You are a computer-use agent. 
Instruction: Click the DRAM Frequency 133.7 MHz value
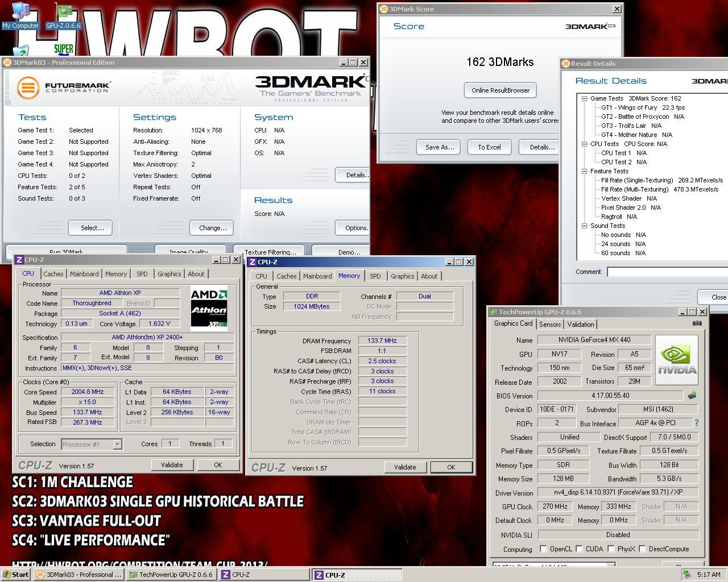tap(382, 341)
